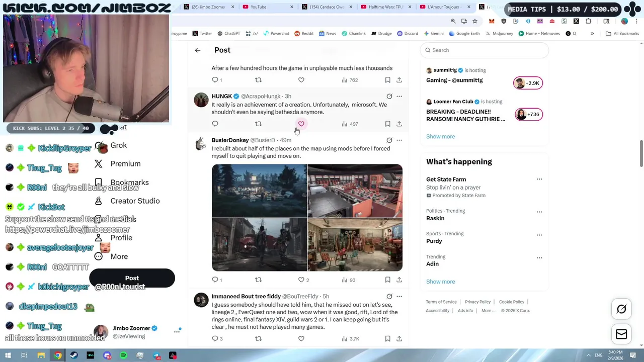Reply to the HUNGK post
Screen dimensions: 644x362
(x=215, y=124)
